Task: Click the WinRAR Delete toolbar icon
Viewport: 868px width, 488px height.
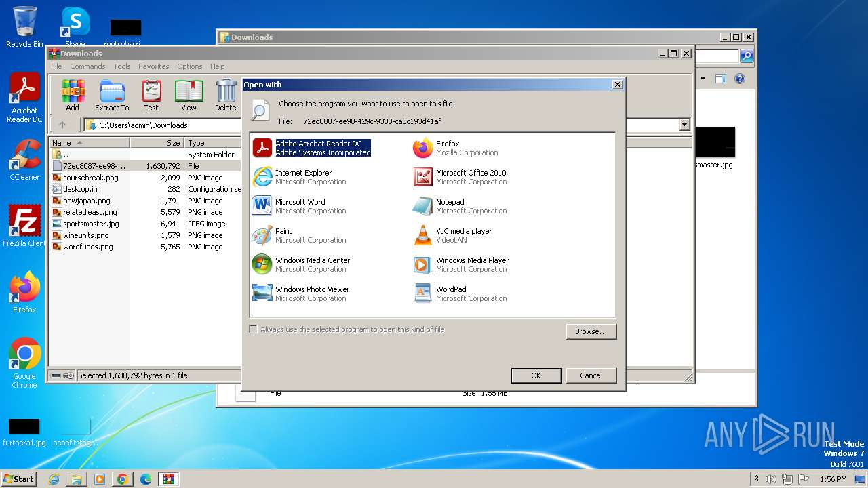Action: pos(226,96)
